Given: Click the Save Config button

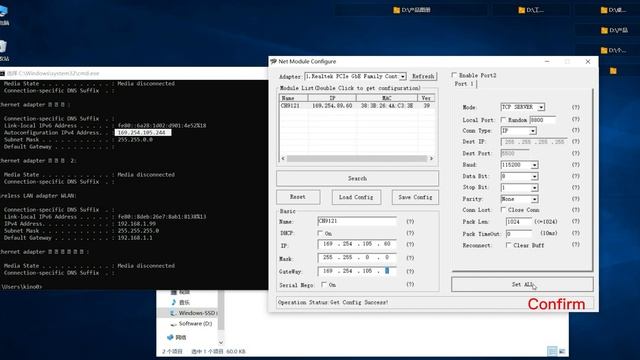Looking at the screenshot, I should click(415, 197).
